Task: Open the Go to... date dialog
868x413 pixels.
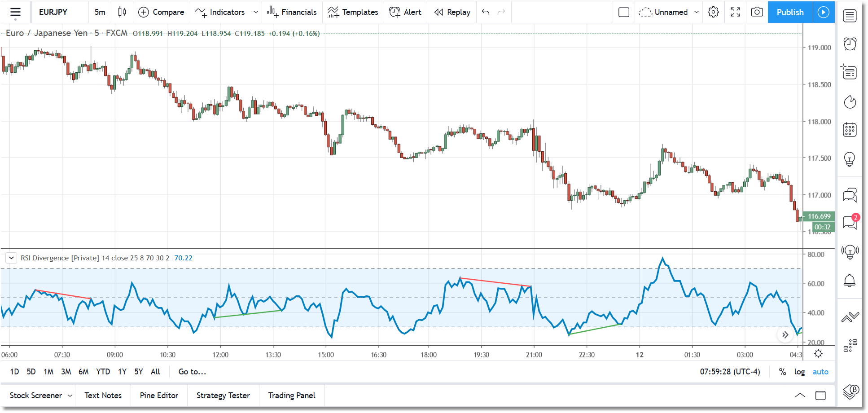Action: click(192, 372)
